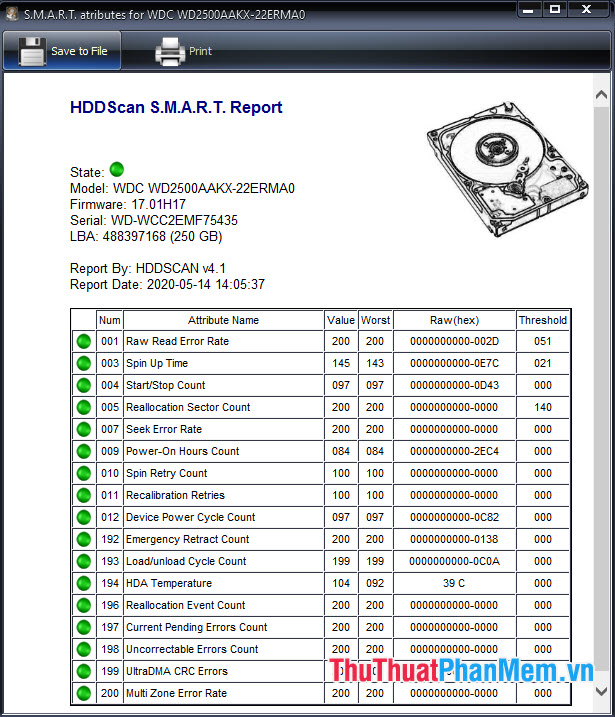Click green status dot for Load/unload Cycle Count
The width and height of the screenshot is (615, 717).
coord(84,561)
